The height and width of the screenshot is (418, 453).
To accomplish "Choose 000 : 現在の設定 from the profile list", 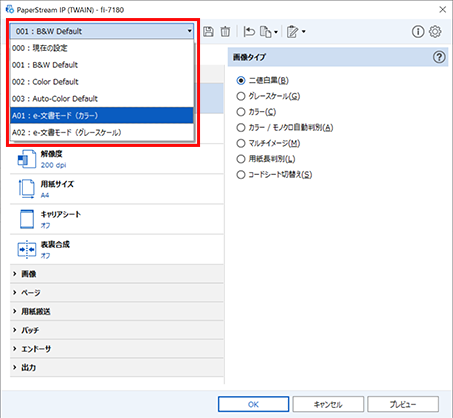I will pyautogui.click(x=102, y=48).
